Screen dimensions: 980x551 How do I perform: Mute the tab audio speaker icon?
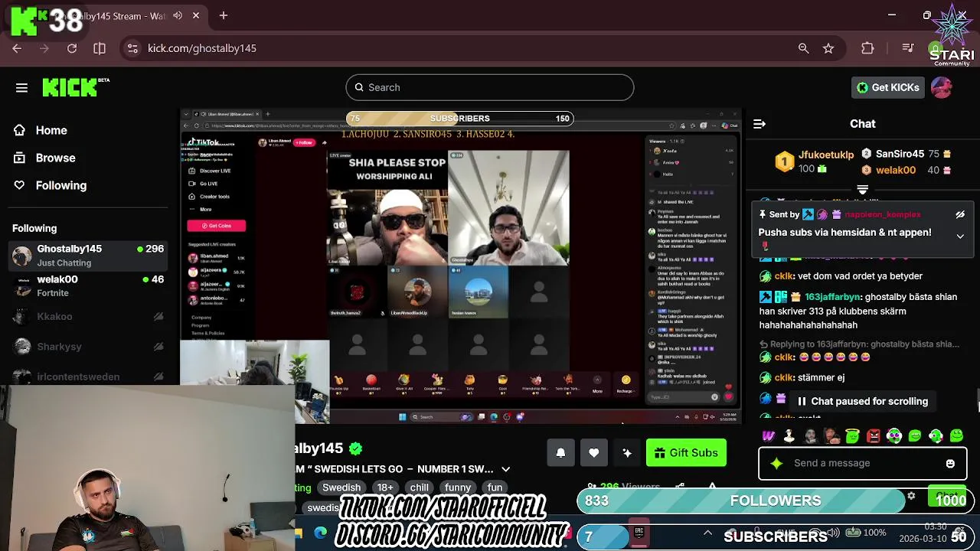[x=178, y=15]
